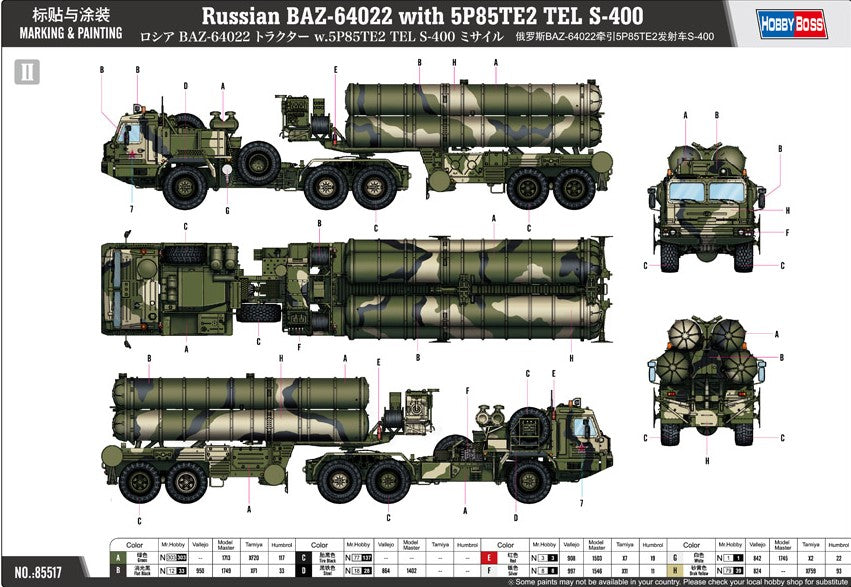Screen dimensions: 851x587
Task: Click the G callout label below the left-side view
Action: coord(227,210)
